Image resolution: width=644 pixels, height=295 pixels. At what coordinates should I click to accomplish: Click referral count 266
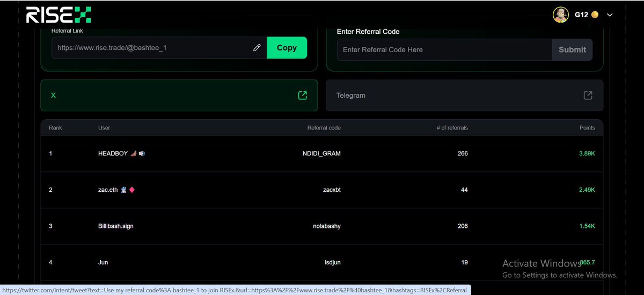[x=463, y=153]
